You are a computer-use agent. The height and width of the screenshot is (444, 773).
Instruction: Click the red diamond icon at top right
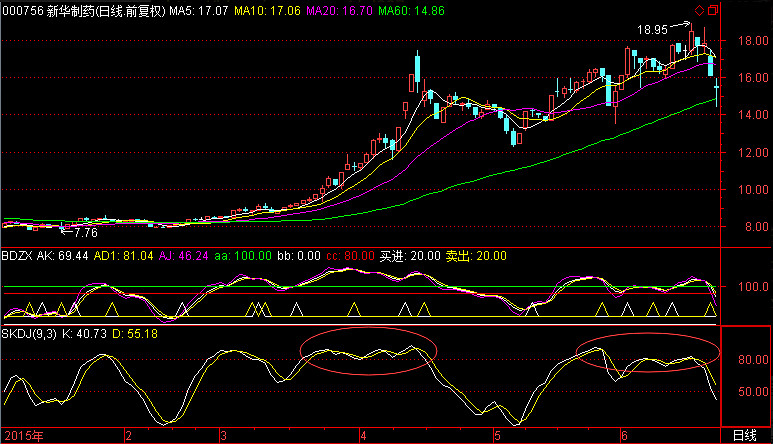tap(700, 10)
